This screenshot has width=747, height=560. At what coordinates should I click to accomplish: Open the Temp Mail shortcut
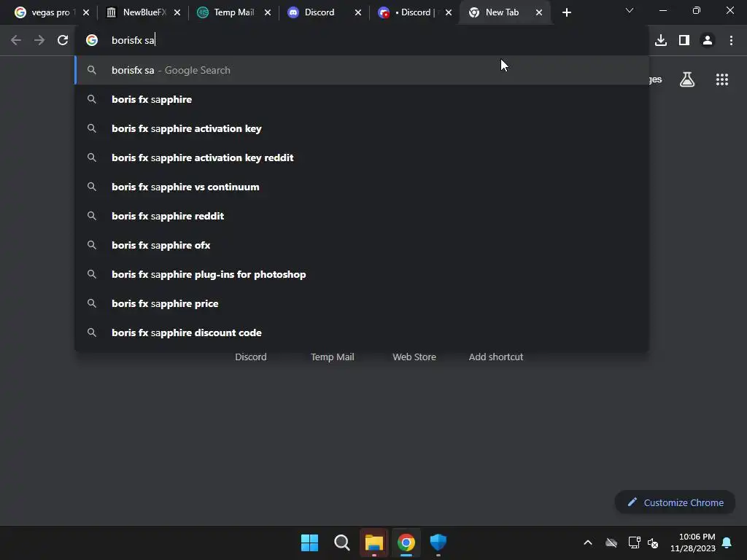pyautogui.click(x=332, y=357)
